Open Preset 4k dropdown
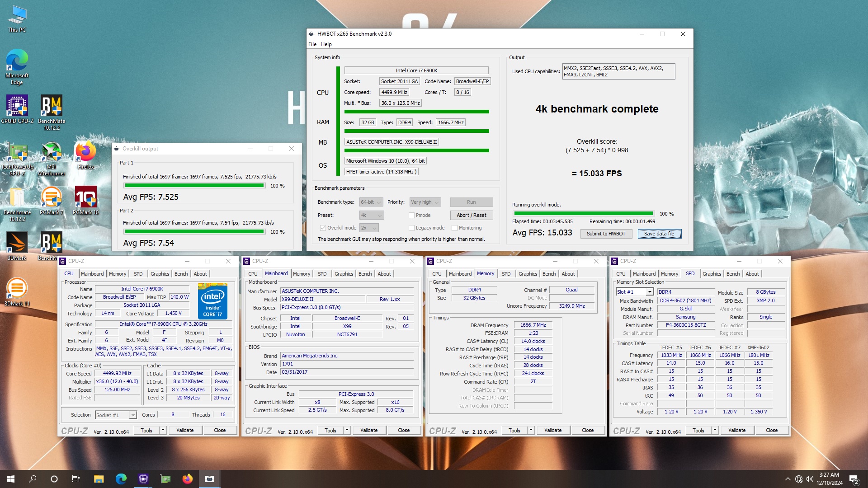This screenshot has height=488, width=868. click(x=372, y=215)
